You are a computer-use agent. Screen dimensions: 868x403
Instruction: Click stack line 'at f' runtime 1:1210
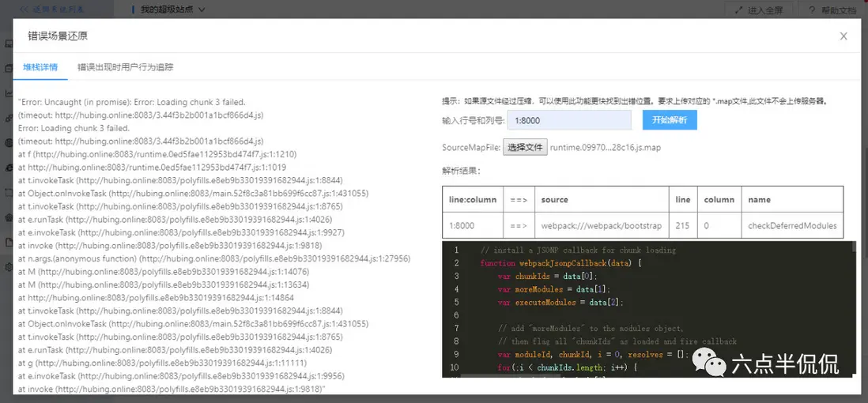click(158, 154)
